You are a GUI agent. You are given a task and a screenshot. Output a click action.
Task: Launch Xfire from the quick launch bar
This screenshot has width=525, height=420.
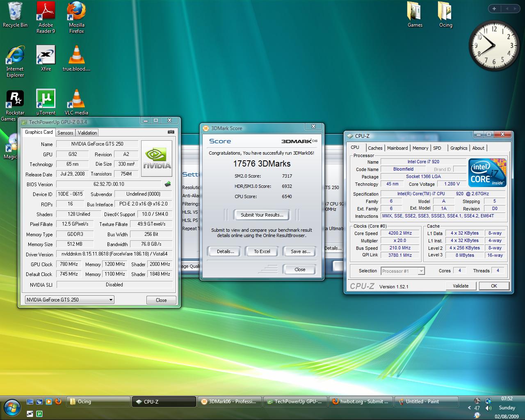pos(30,413)
